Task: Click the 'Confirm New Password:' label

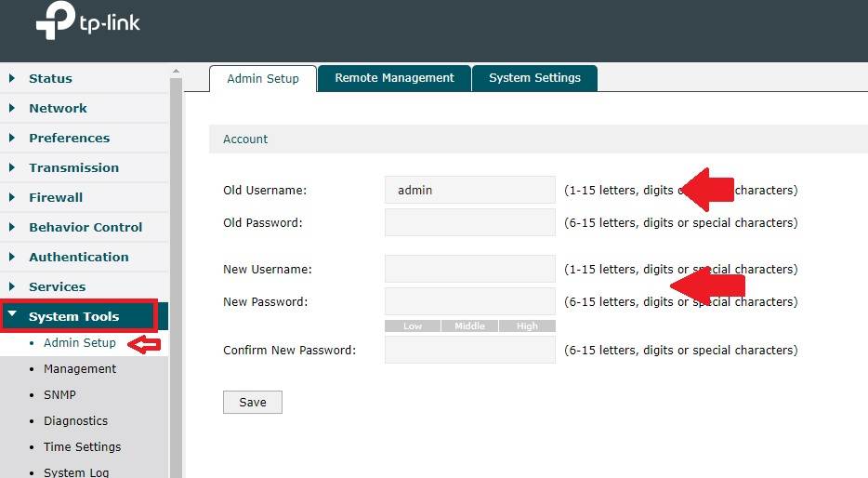Action: pos(290,351)
